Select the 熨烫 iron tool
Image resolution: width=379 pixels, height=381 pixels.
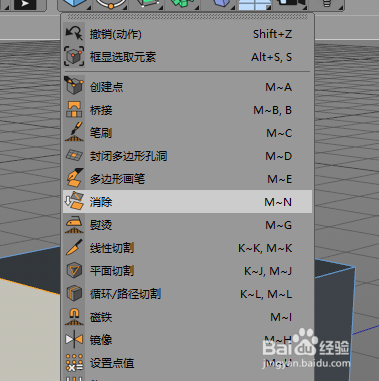click(x=187, y=225)
